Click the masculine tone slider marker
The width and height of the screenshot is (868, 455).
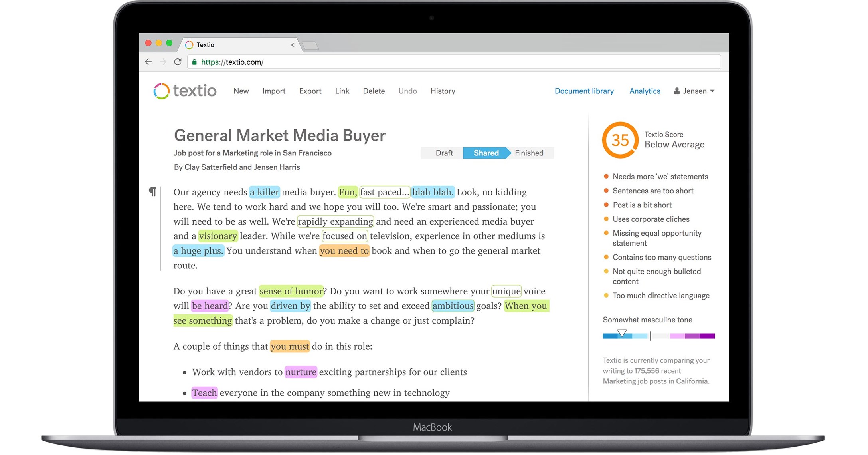coord(622,332)
